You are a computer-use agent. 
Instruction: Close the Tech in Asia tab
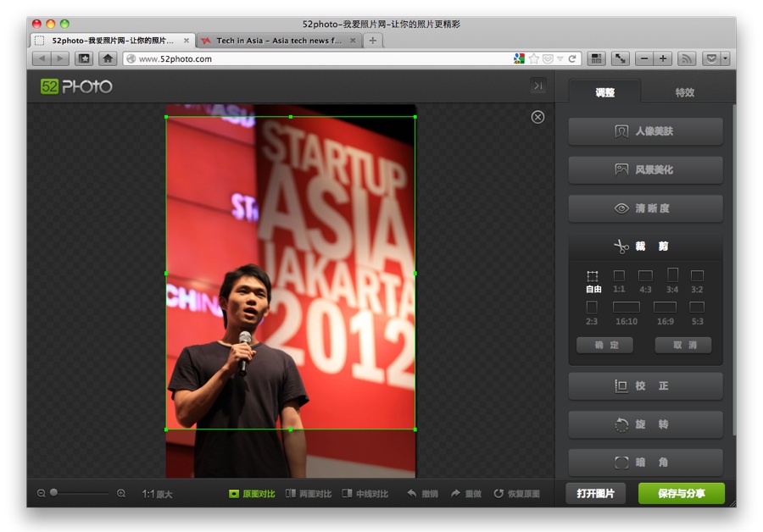353,41
